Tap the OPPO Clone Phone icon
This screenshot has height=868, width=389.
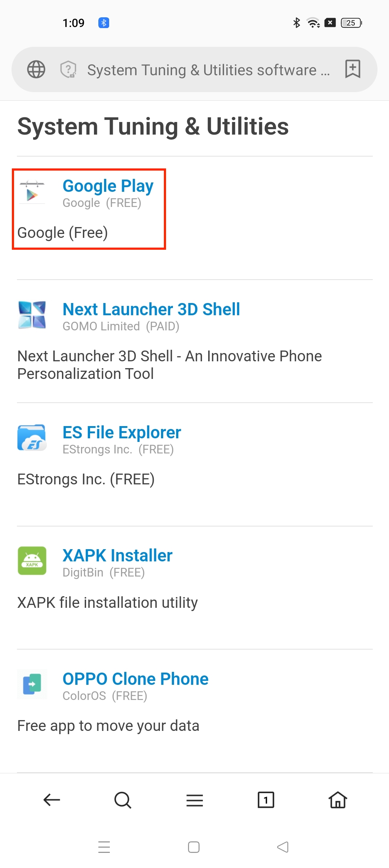32,684
